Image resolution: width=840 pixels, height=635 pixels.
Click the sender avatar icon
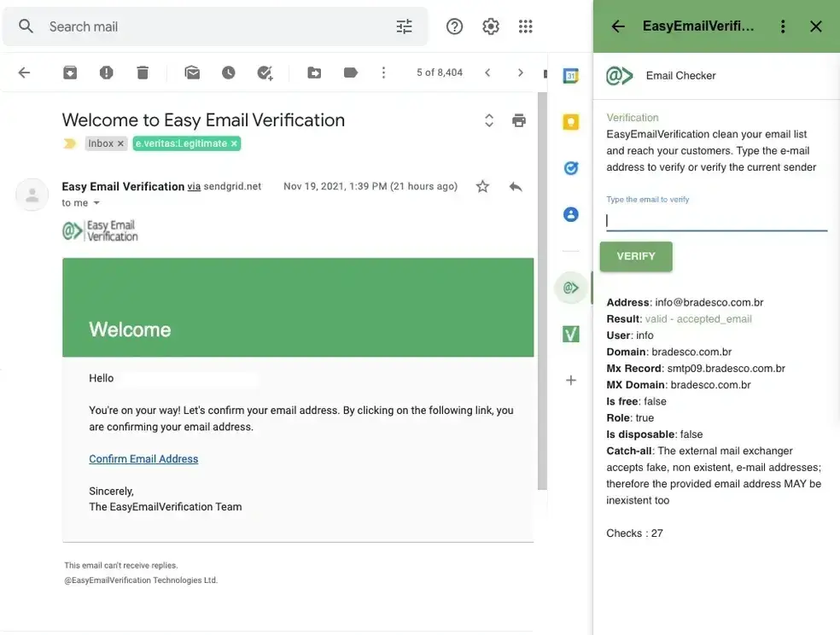tap(32, 195)
